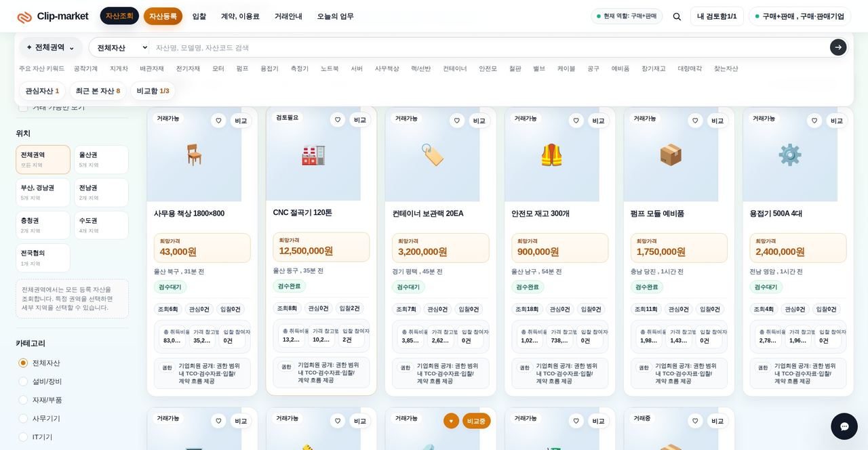
Task: Open the 비교함 1/3 chip
Action: point(153,91)
